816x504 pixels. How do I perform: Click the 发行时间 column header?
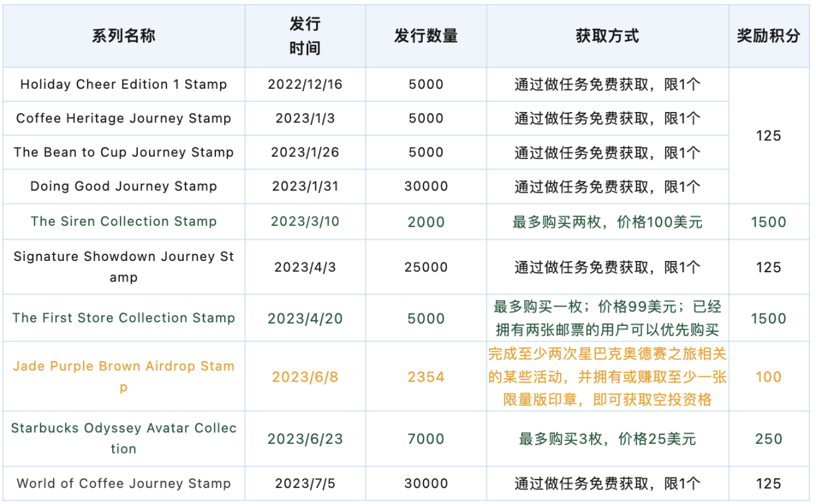305,36
